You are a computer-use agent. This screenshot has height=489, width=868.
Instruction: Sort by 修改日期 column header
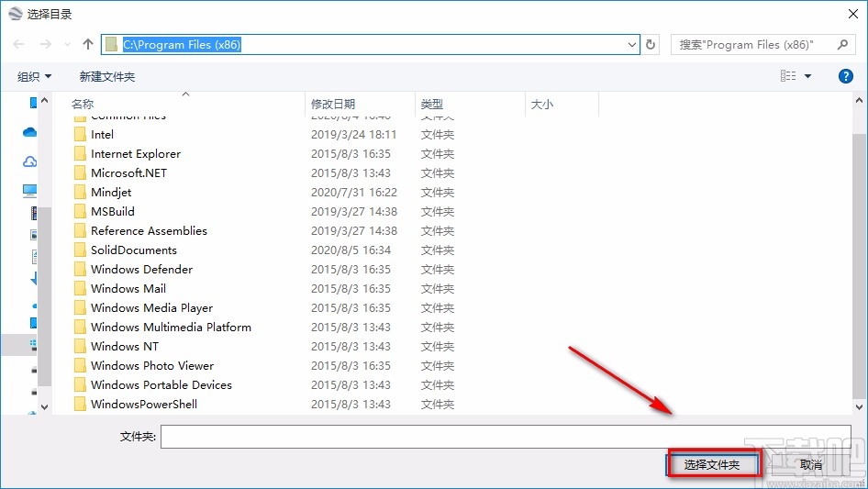coord(333,104)
